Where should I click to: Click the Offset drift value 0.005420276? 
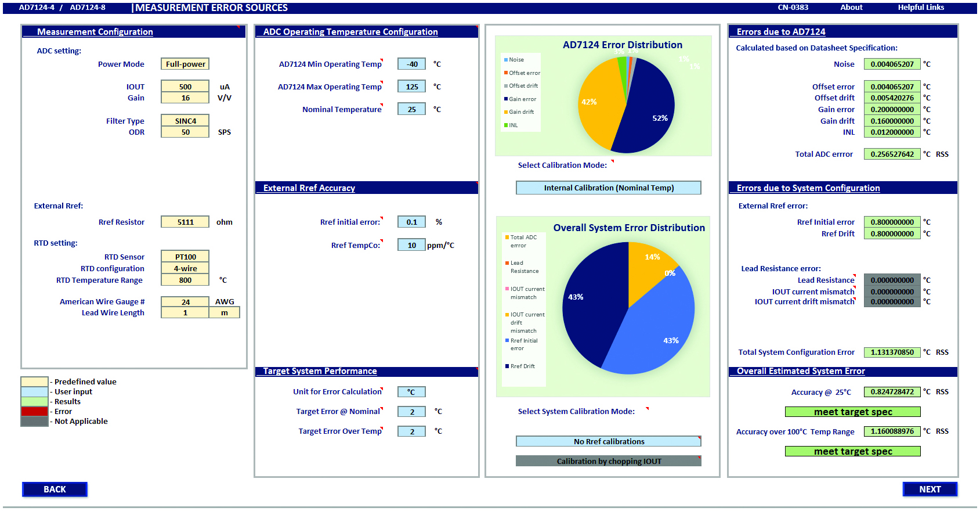point(892,98)
